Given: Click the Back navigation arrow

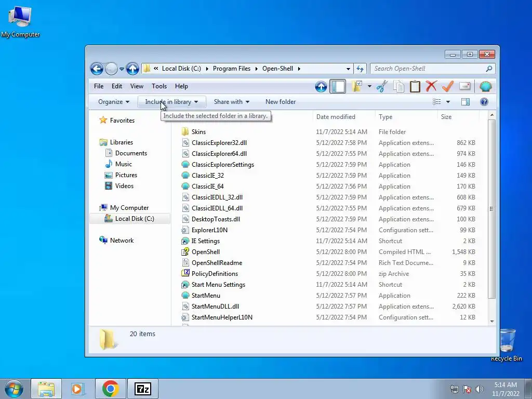Looking at the screenshot, I should [97, 69].
